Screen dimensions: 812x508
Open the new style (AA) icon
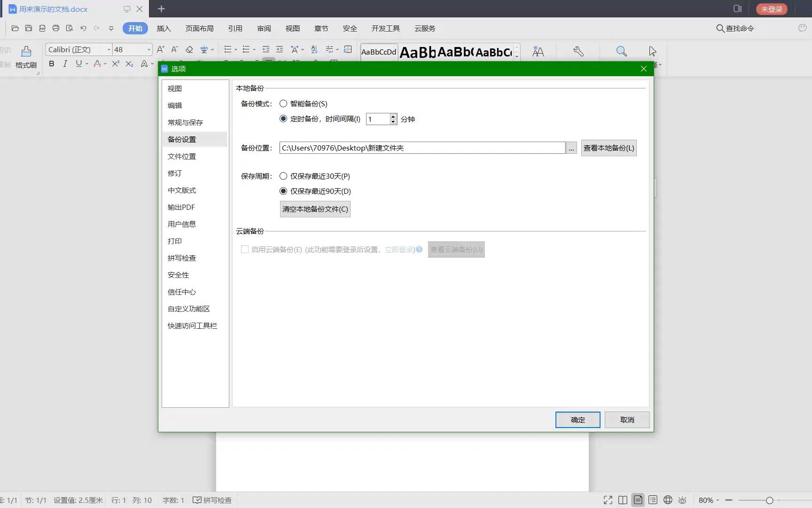pos(538,52)
